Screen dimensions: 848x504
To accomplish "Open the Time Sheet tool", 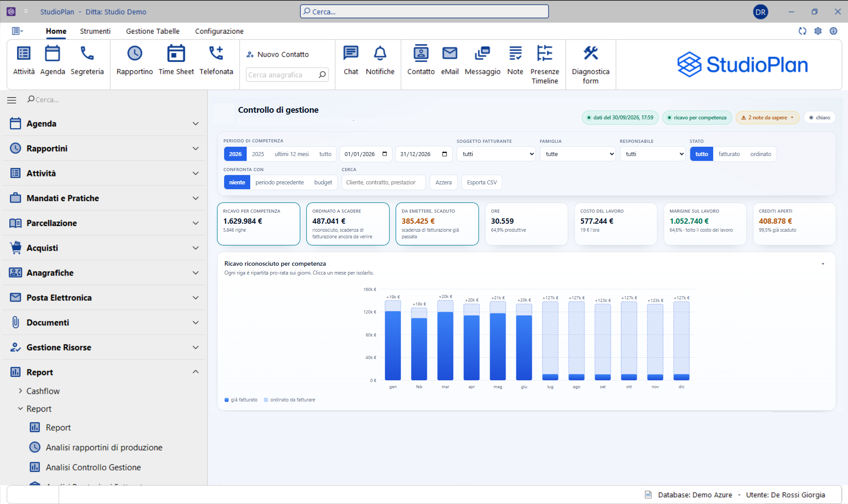I will pyautogui.click(x=176, y=60).
